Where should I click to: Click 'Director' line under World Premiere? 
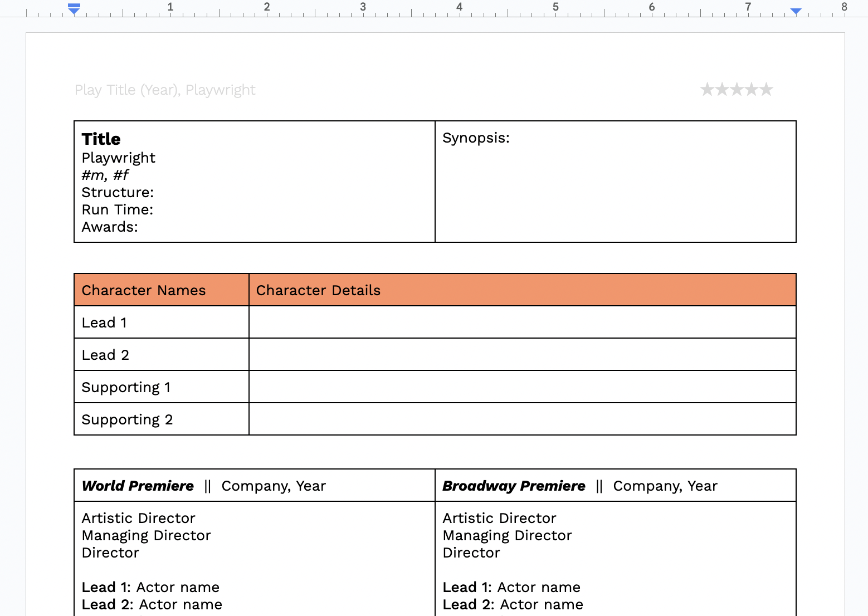[x=110, y=553]
